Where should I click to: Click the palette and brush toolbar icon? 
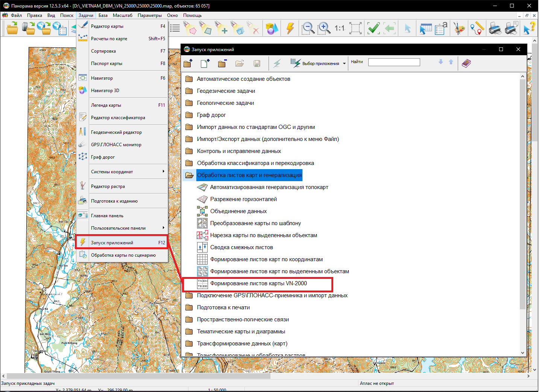point(459,28)
